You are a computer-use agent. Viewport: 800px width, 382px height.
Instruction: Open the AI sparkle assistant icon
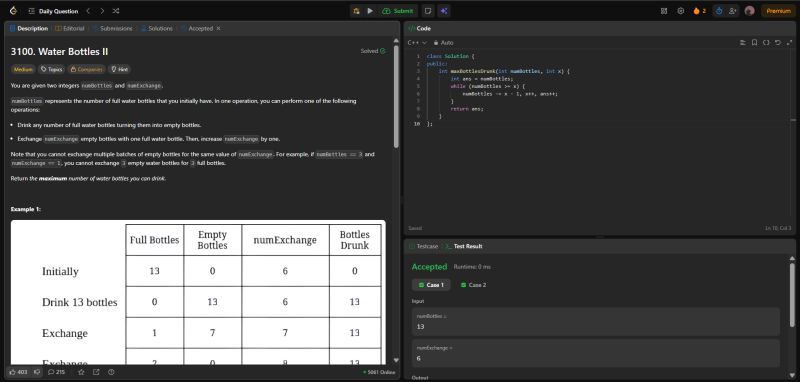pyautogui.click(x=443, y=11)
